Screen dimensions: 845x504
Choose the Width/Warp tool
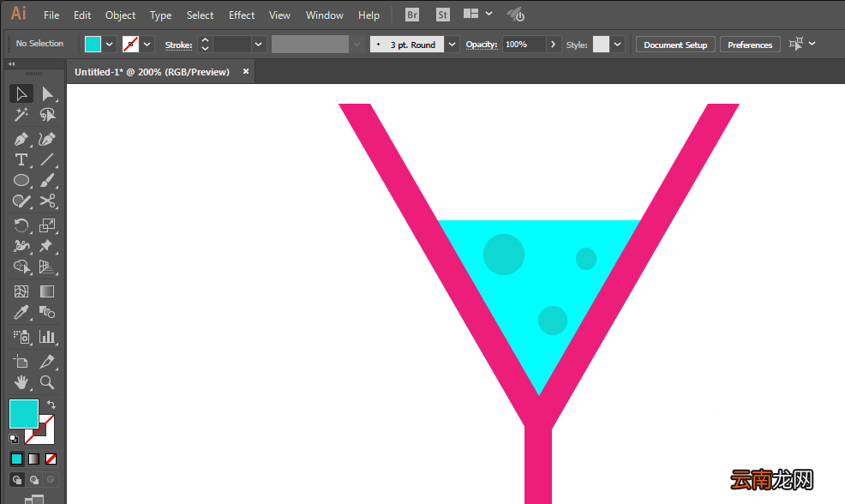(21, 246)
